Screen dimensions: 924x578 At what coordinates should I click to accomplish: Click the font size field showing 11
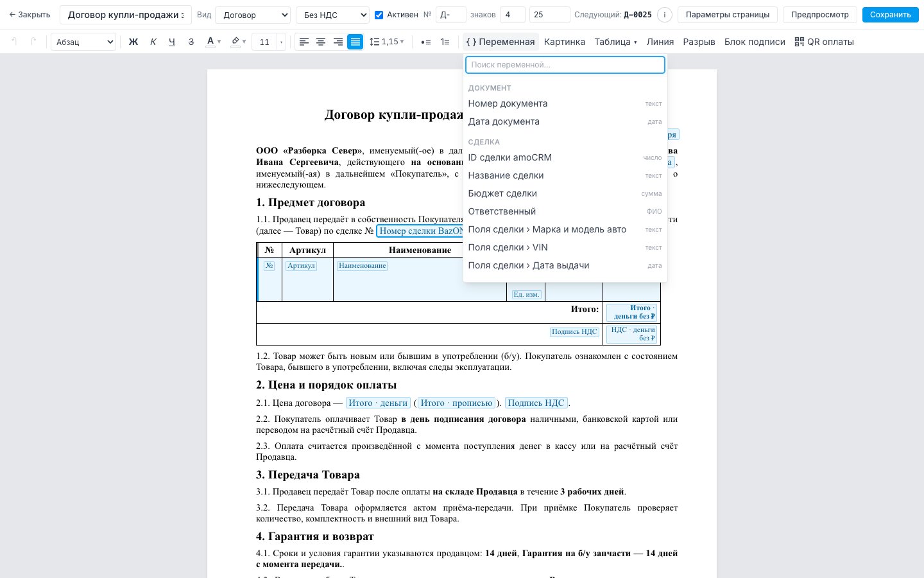point(264,42)
